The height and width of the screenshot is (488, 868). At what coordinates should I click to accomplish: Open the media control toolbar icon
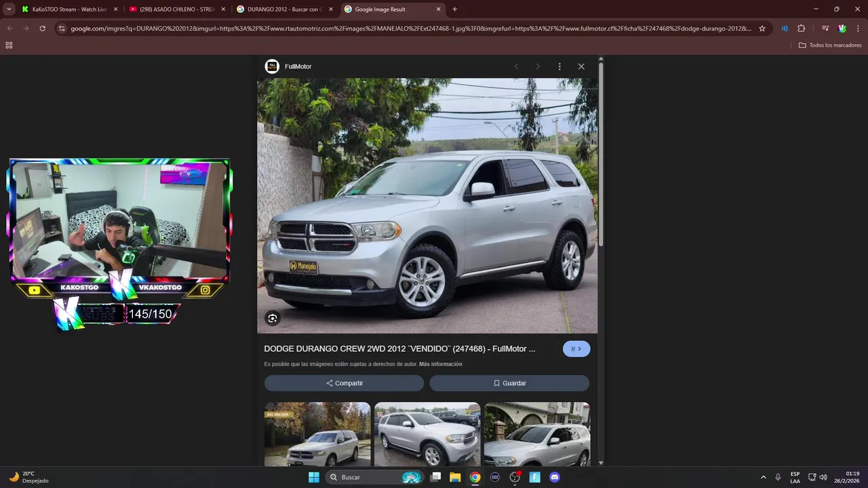coord(825,28)
